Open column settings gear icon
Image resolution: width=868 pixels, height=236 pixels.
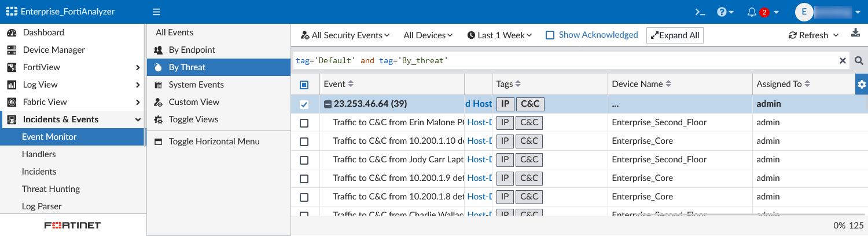point(862,85)
